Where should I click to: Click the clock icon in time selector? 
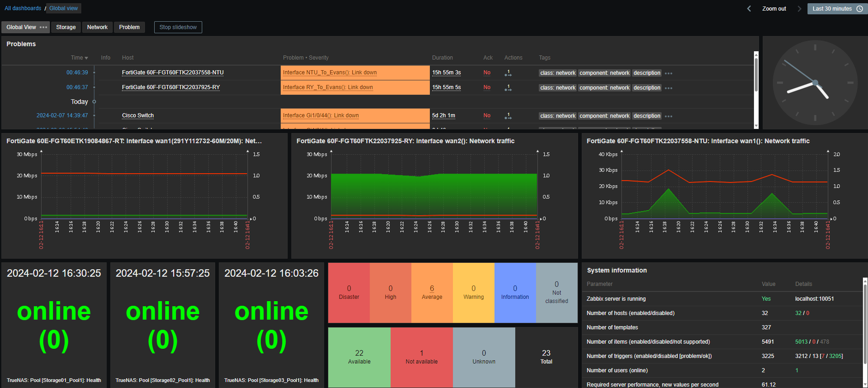pos(860,9)
